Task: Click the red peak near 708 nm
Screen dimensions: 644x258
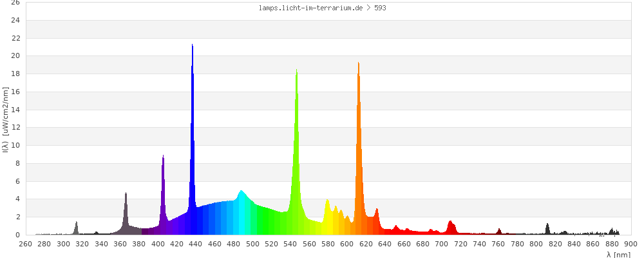Action: pos(450,227)
